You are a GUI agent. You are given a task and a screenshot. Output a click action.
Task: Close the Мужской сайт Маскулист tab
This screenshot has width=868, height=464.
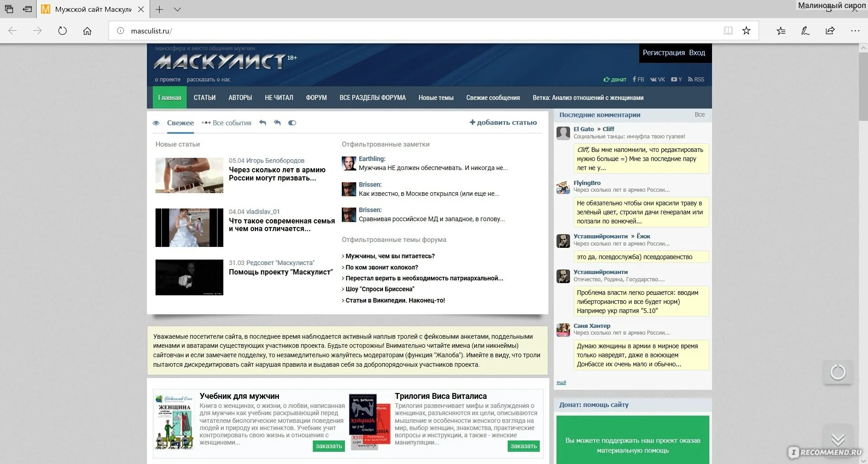(141, 9)
